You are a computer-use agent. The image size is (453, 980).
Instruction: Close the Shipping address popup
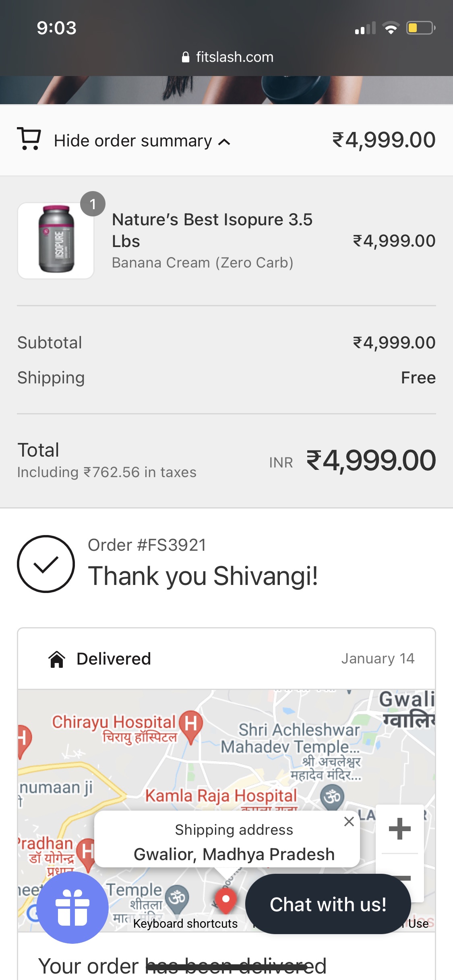pyautogui.click(x=349, y=821)
